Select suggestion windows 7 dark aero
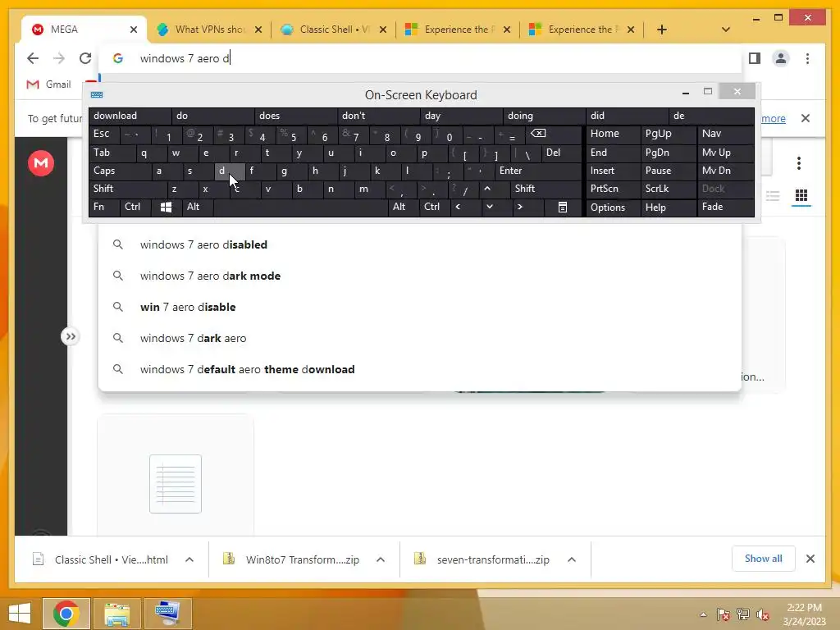This screenshot has width=840, height=630. point(419,338)
